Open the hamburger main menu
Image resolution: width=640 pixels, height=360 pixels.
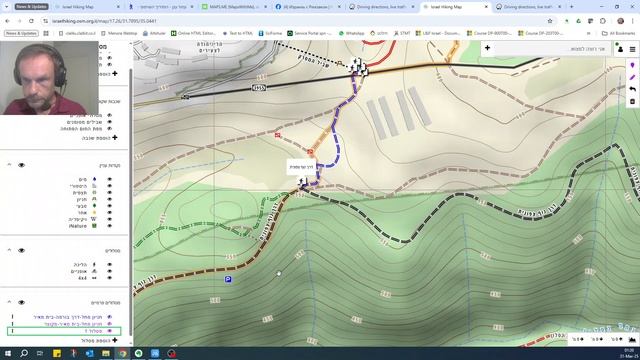[x=632, y=49]
